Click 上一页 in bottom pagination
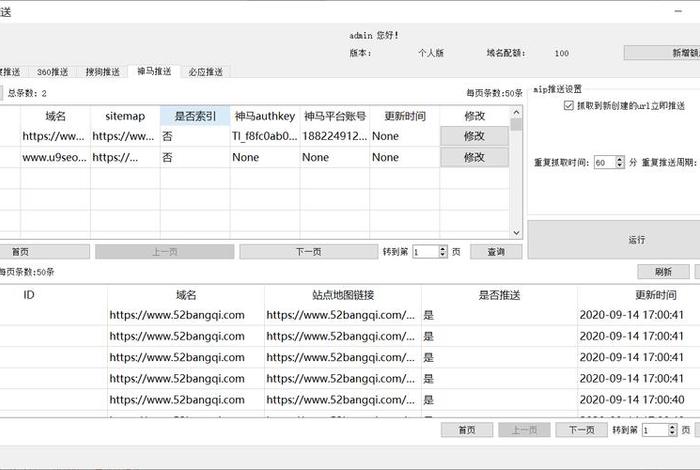This screenshot has height=470, width=700. (524, 430)
